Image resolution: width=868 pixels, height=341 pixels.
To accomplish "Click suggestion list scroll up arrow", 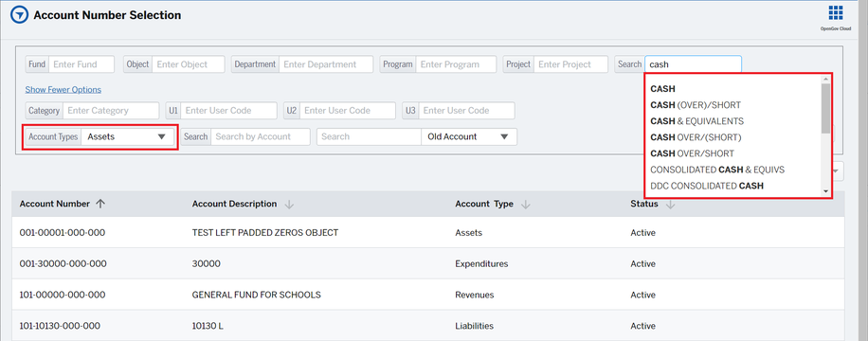I will (826, 80).
